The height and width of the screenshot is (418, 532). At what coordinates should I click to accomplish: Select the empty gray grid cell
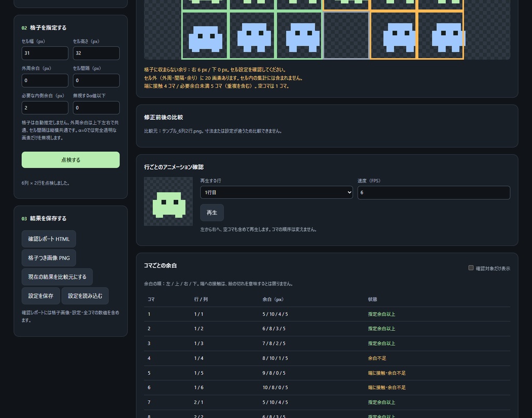346,35
